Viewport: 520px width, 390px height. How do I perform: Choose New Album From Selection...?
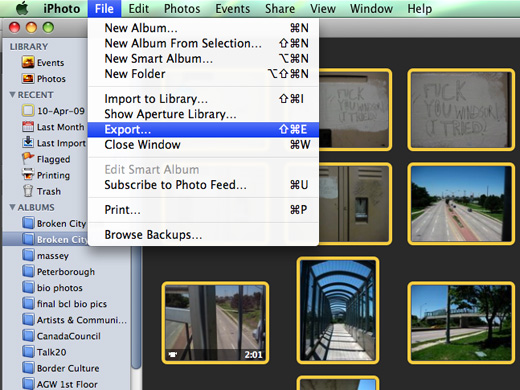point(203,43)
